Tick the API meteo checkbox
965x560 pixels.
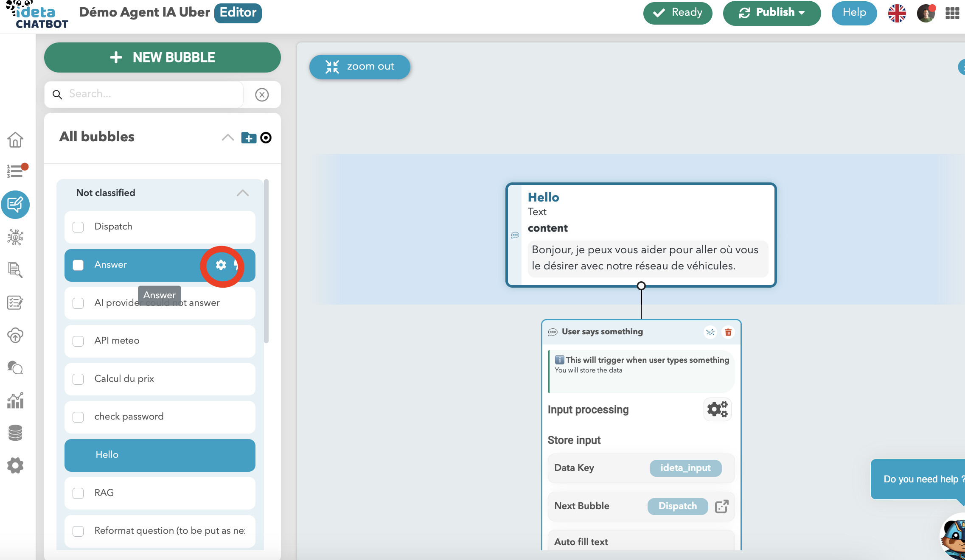[x=78, y=341]
